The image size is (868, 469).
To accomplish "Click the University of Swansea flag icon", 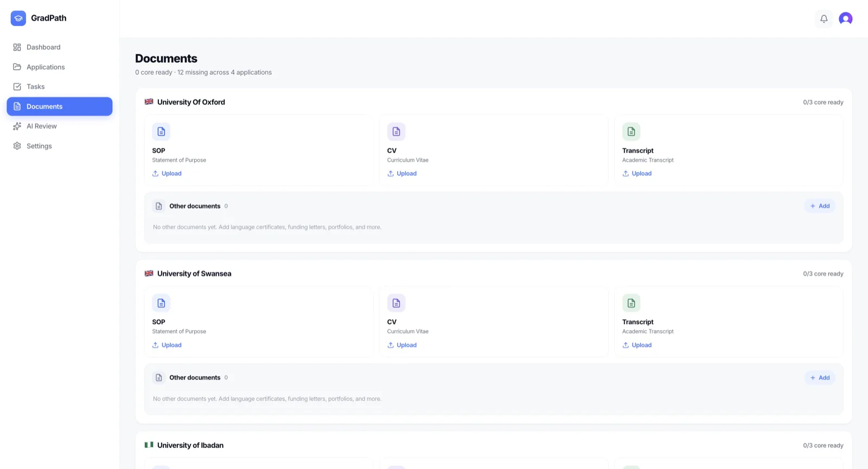I will [149, 273].
